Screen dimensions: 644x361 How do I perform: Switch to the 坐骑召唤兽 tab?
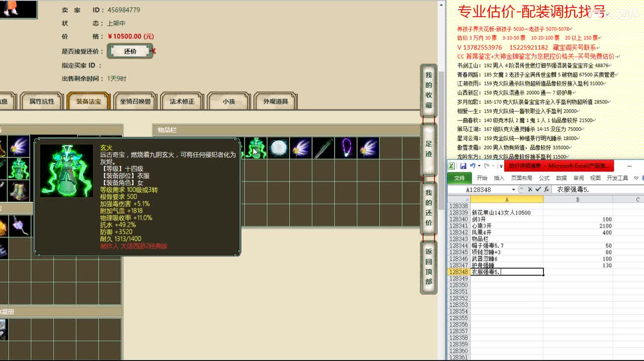(x=135, y=101)
